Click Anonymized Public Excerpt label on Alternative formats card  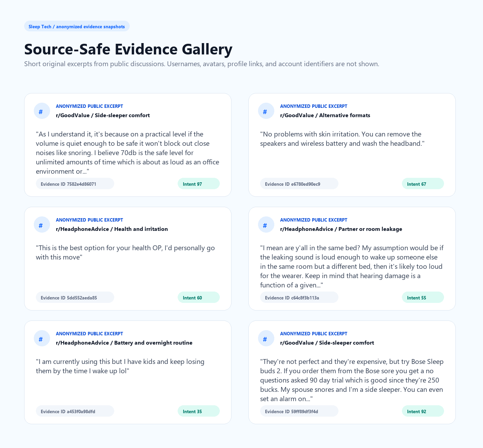[x=314, y=106]
